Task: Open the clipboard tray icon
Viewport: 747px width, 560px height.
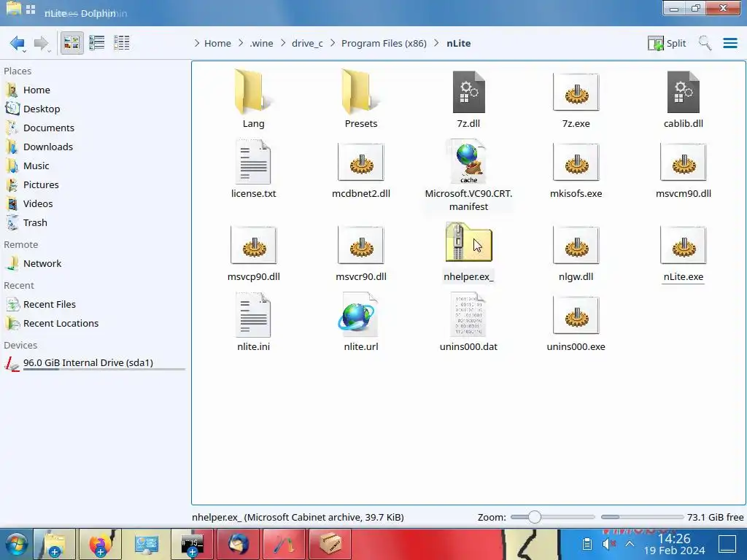Action: pyautogui.click(x=587, y=544)
